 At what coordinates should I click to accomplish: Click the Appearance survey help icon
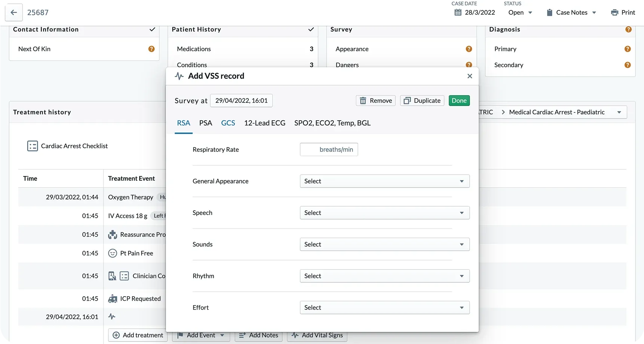469,49
